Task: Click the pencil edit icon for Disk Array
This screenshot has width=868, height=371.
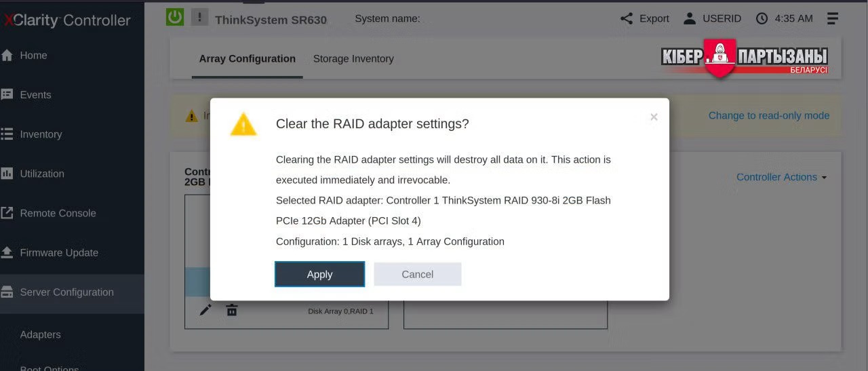Action: coord(205,310)
